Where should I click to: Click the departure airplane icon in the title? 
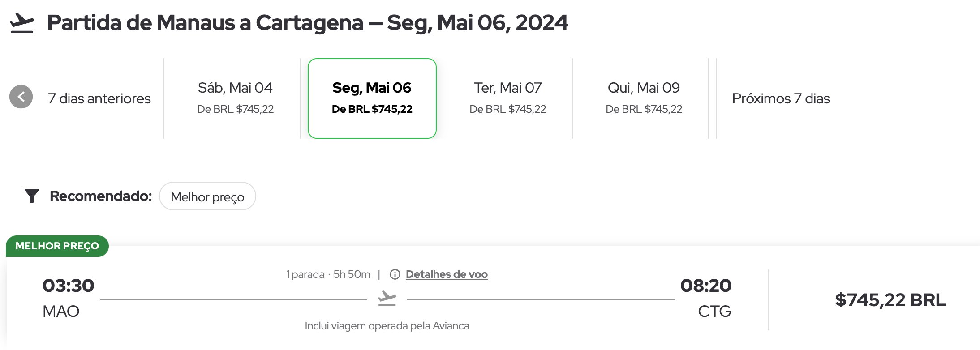tap(22, 23)
